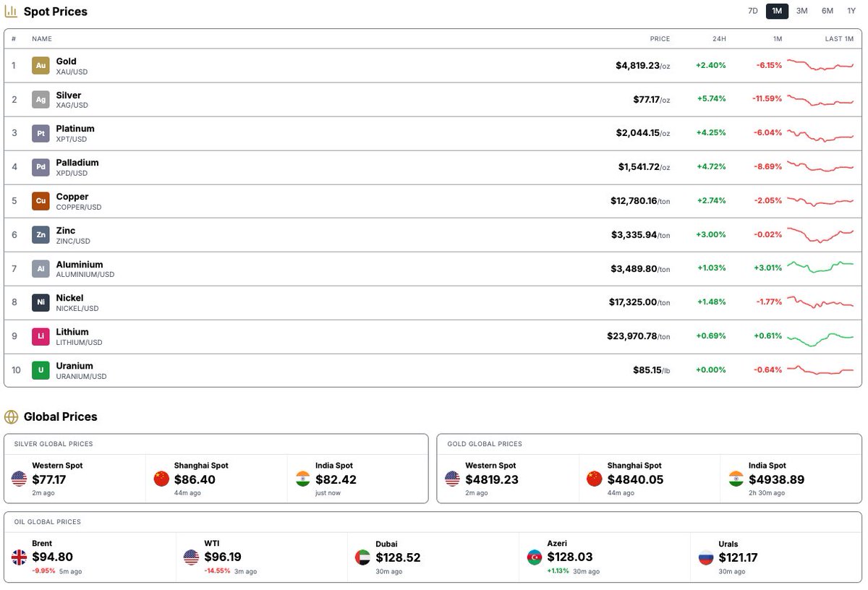Click the Gold Au symbol icon
The width and height of the screenshot is (868, 590).
41,66
